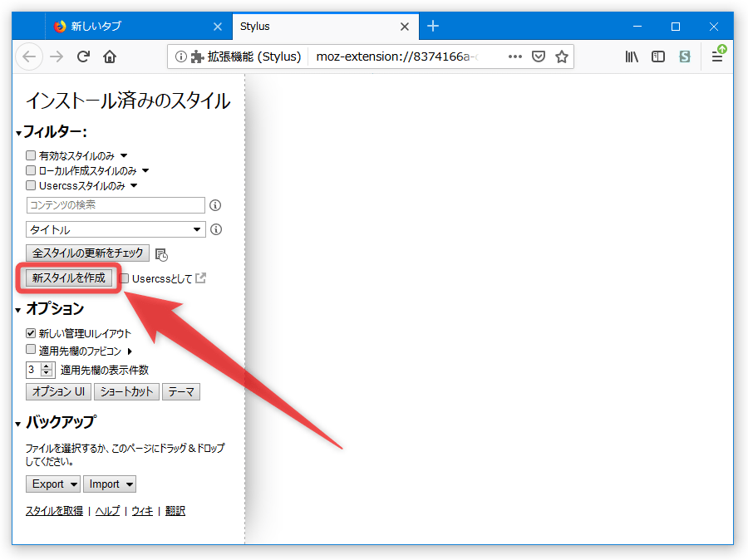The height and width of the screenshot is (560, 748).
Task: Show search help info icon beside search box
Action: (215, 205)
